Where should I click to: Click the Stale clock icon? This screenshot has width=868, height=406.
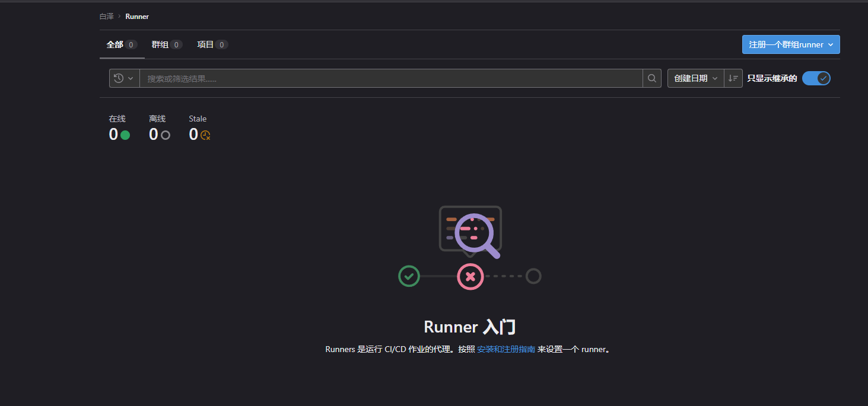coord(205,135)
